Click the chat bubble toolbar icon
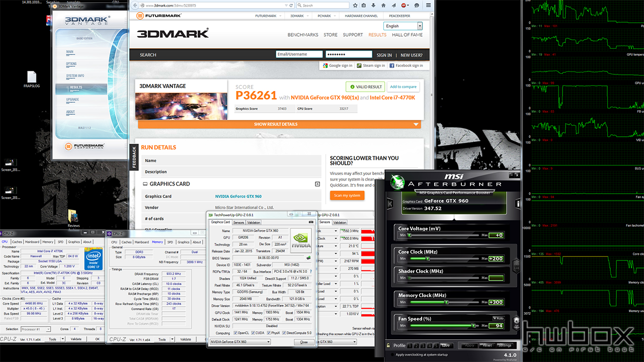The height and width of the screenshot is (362, 644). tap(417, 5)
